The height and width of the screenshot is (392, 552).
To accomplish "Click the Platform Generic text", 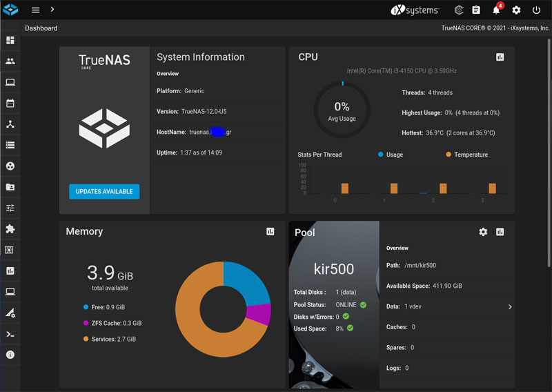I will coord(180,91).
